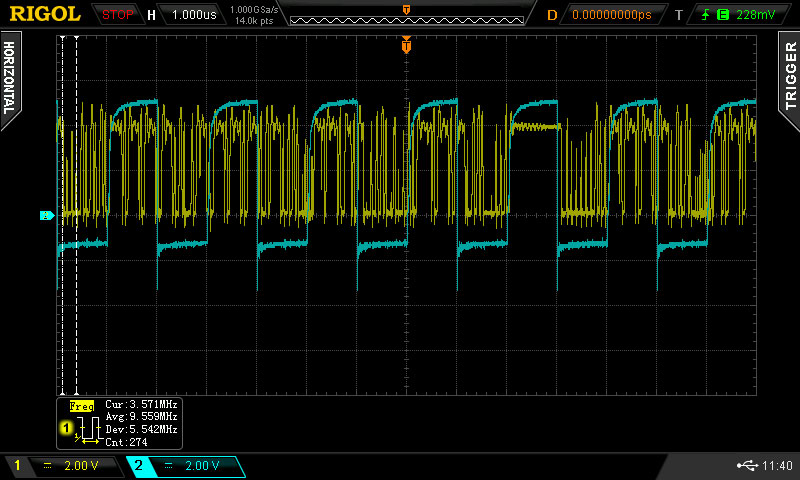Viewport: 800px width, 480px height.
Task: Click the orange T trigger position marker above grid
Action: click(x=406, y=45)
